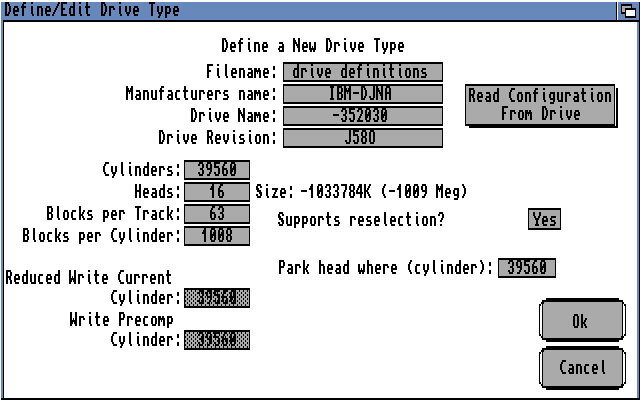Click the Drive Revision field J580
Screen dimensions: 640x400
[x=362, y=138]
